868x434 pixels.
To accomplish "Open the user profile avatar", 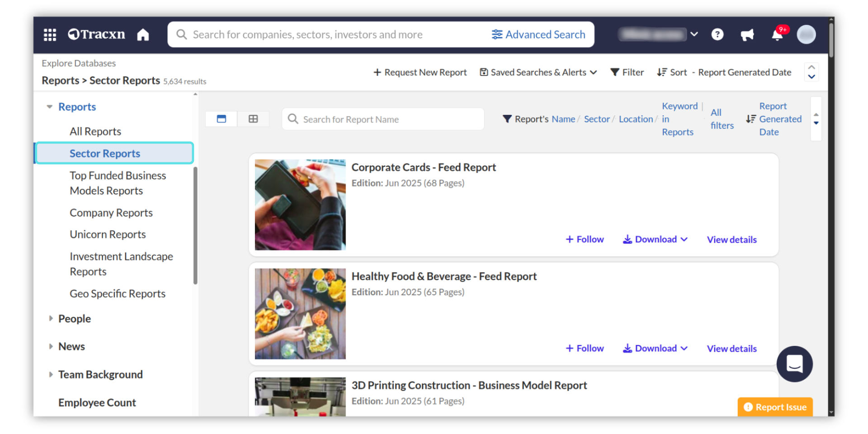I will [806, 34].
